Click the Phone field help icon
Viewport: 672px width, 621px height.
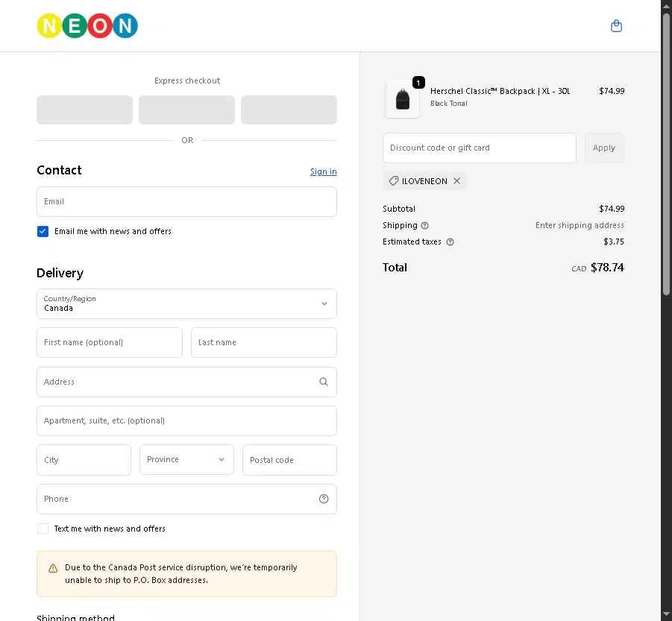[324, 499]
